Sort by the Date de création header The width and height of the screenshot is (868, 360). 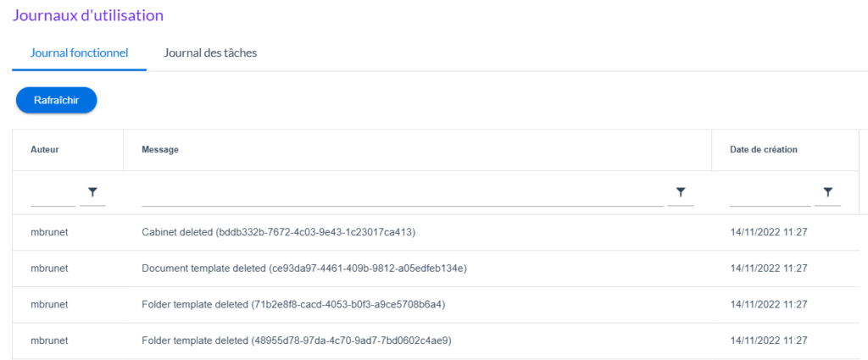click(x=764, y=150)
